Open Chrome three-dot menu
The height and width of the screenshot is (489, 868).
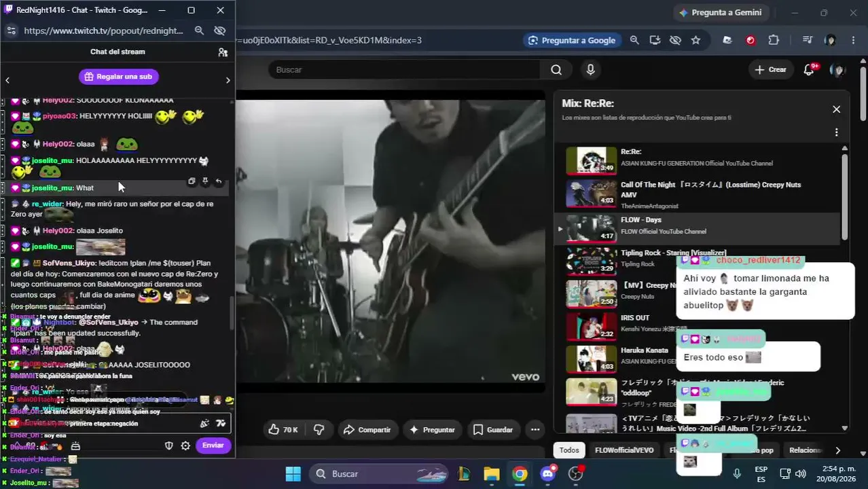tap(853, 40)
